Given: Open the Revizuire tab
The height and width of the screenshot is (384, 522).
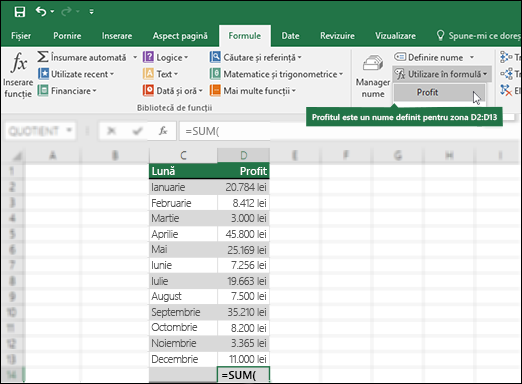Looking at the screenshot, I should click(x=337, y=36).
